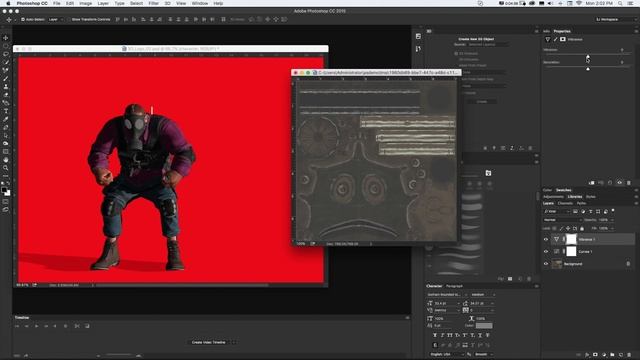Image resolution: width=640 pixels, height=360 pixels.
Task: Select the Horizontal Type tool
Action: (x=6, y=111)
